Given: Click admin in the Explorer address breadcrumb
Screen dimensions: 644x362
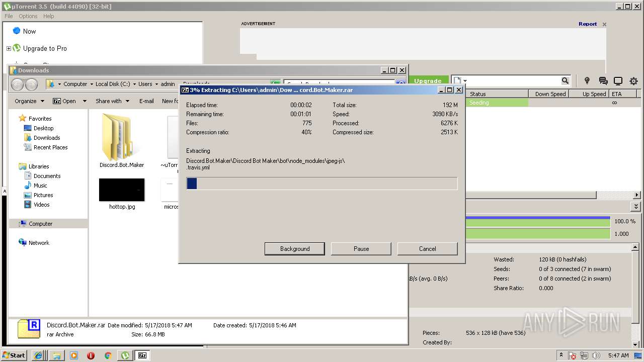Looking at the screenshot, I should tap(168, 84).
